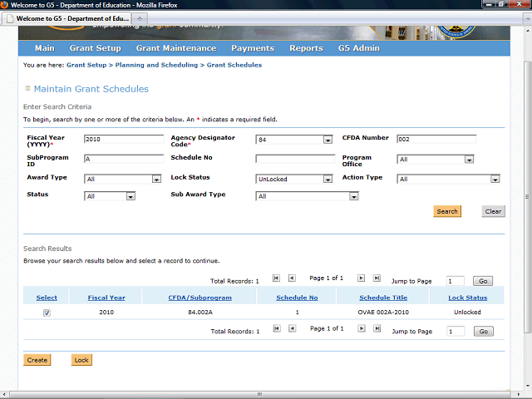
Task: Open the Grant Maintenance menu
Action: (175, 48)
